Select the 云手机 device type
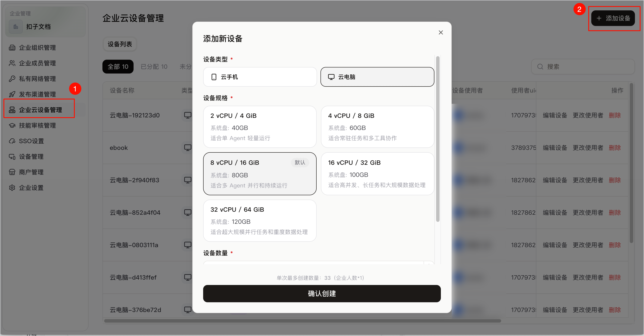 point(260,77)
